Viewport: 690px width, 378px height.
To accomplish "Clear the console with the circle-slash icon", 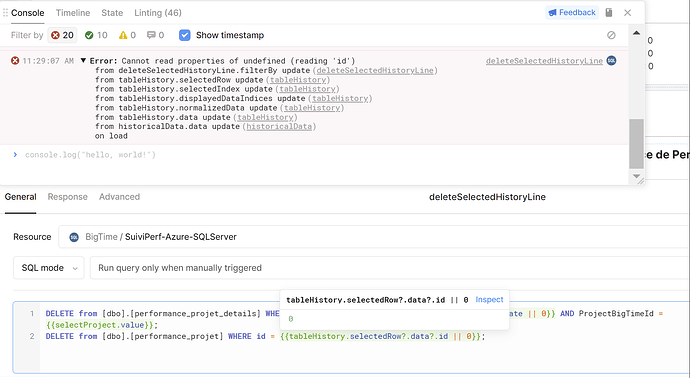I will click(x=611, y=35).
